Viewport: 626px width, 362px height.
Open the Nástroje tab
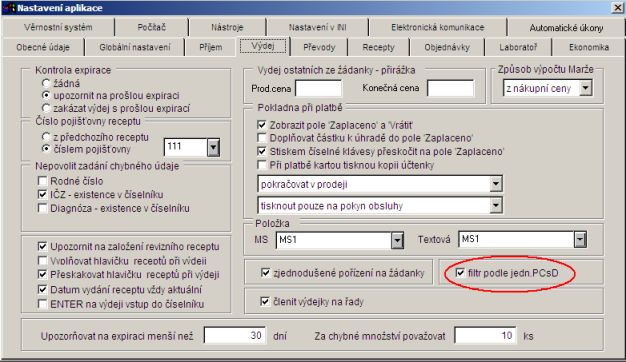227,28
